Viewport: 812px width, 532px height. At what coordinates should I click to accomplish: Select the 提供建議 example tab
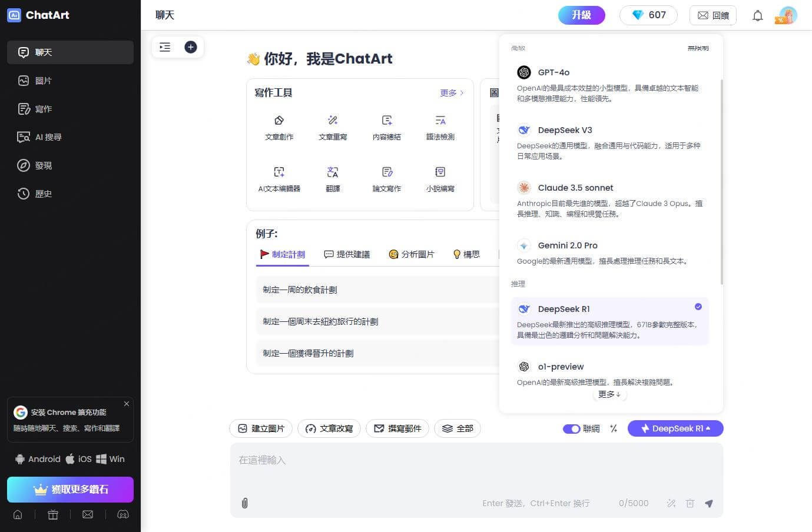pyautogui.click(x=347, y=254)
